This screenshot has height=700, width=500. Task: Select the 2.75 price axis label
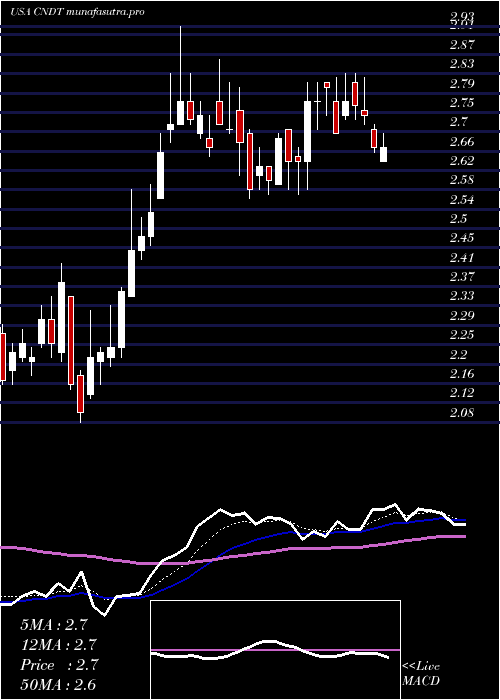click(x=462, y=103)
